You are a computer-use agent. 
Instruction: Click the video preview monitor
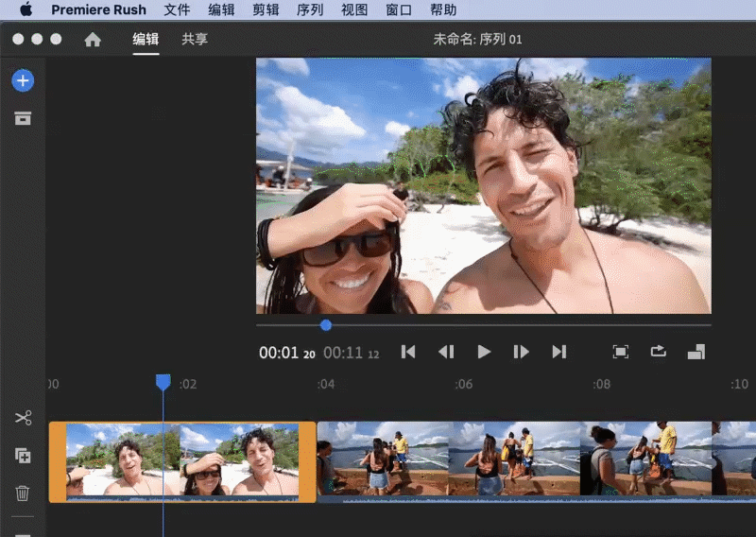(x=484, y=185)
